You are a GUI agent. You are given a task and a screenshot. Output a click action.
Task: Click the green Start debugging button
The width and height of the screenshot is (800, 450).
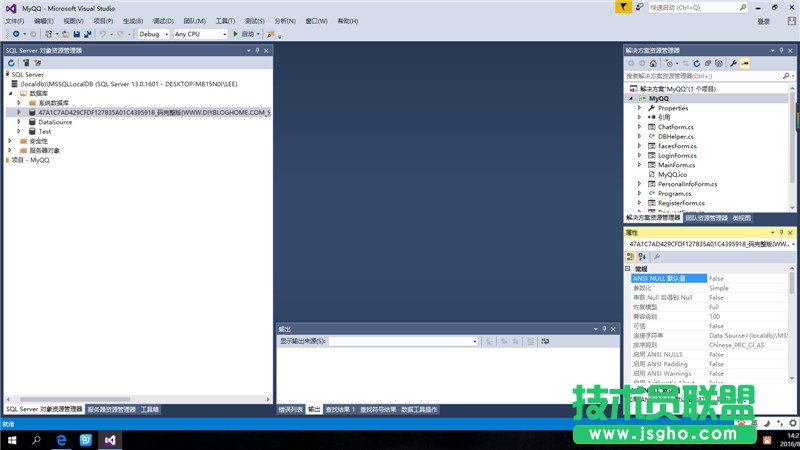pos(235,34)
